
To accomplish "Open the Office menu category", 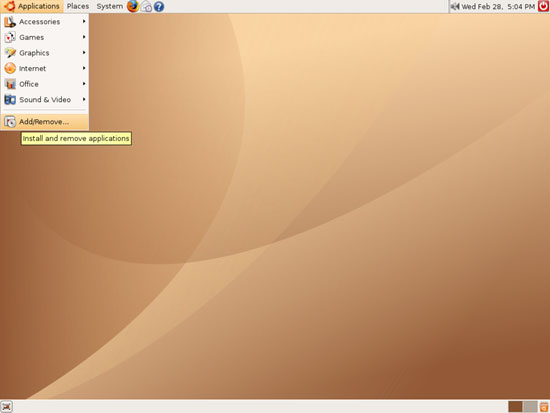I will click(45, 84).
